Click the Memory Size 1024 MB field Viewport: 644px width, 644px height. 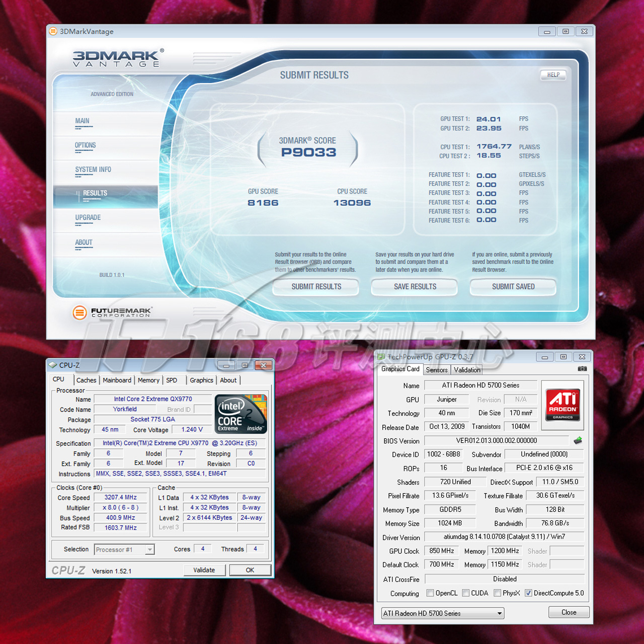coord(450,523)
